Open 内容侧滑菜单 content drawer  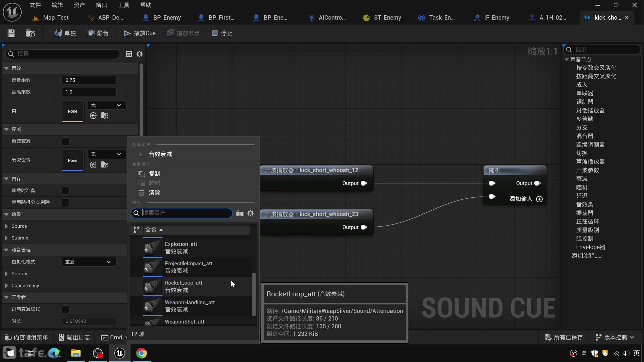(x=26, y=337)
